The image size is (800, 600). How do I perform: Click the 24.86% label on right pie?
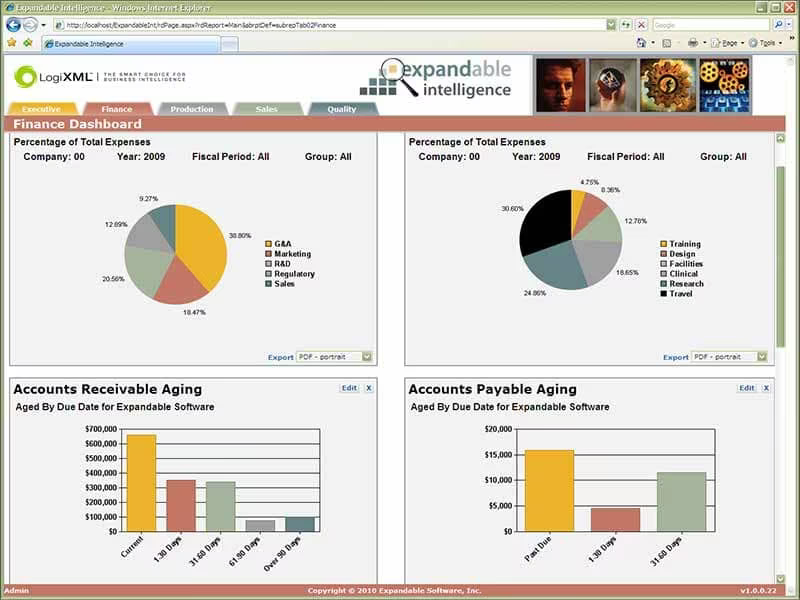(535, 293)
